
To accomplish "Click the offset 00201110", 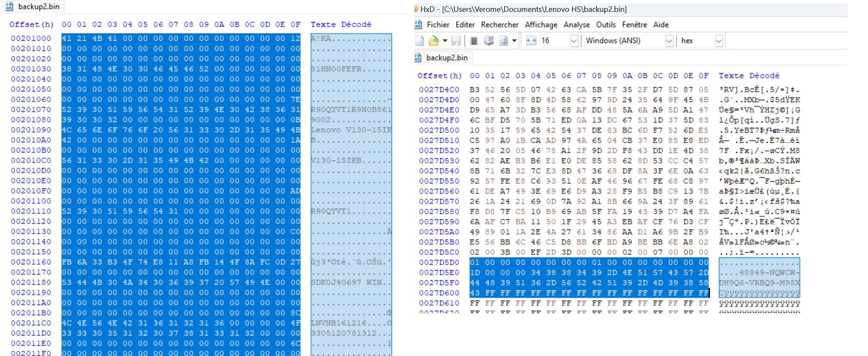I will (x=31, y=211).
